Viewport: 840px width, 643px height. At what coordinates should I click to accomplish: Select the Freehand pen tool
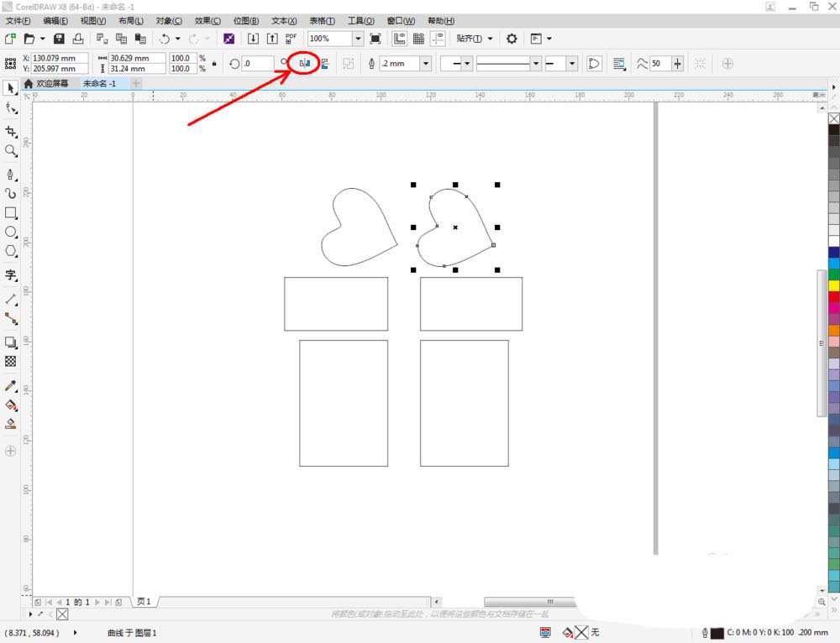click(10, 175)
